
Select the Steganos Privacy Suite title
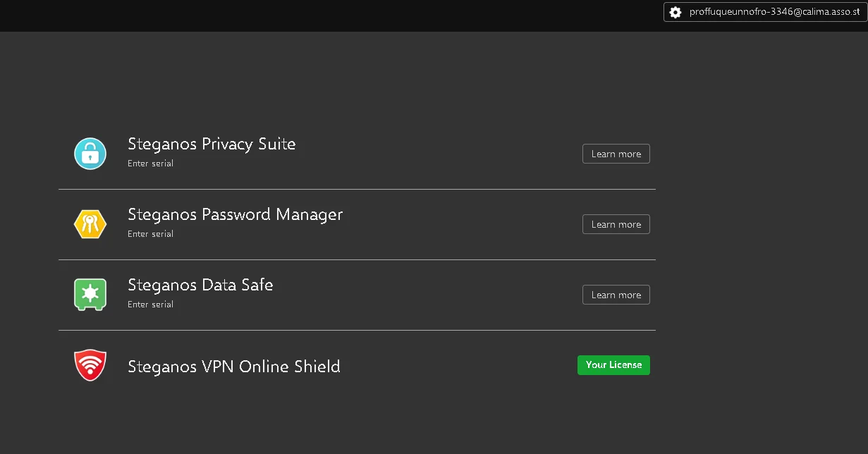[212, 144]
